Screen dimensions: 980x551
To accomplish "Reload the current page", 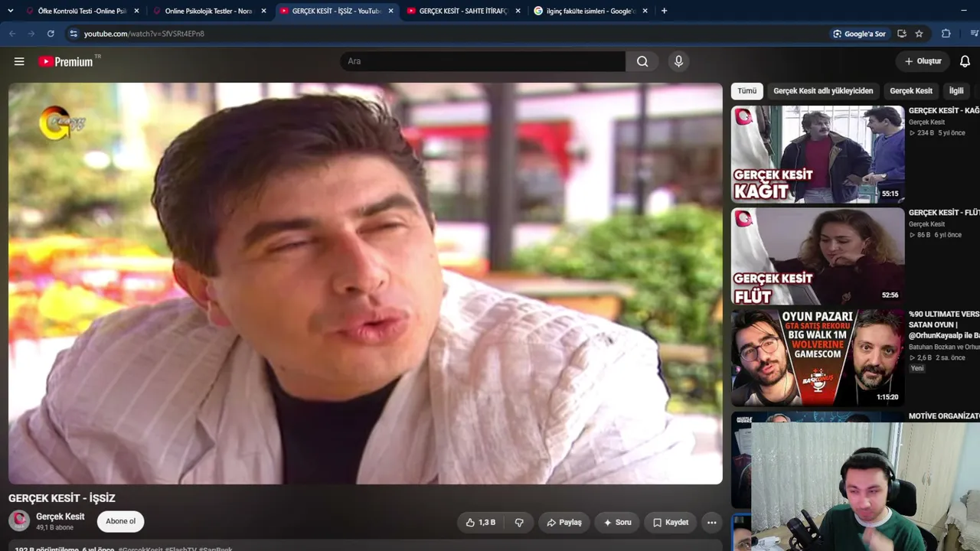I will tap(51, 34).
